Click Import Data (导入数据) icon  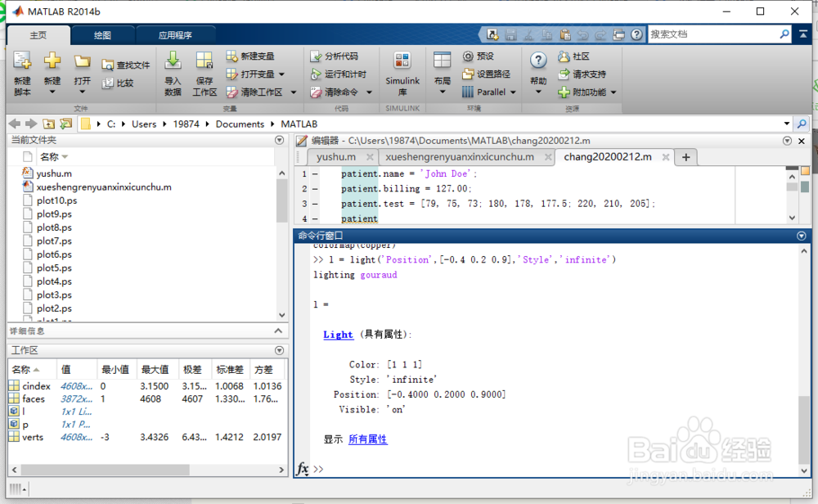click(173, 61)
